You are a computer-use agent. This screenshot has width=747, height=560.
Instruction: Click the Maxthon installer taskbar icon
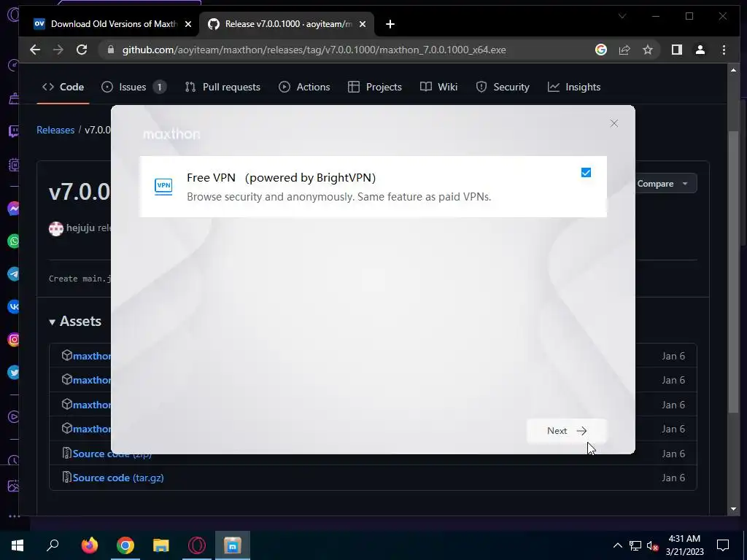[233, 545]
